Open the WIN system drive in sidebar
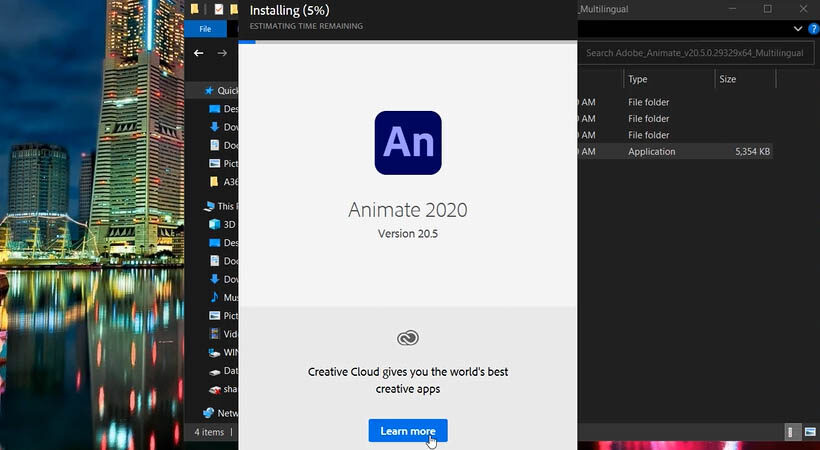The width and height of the screenshot is (820, 450). point(223,352)
